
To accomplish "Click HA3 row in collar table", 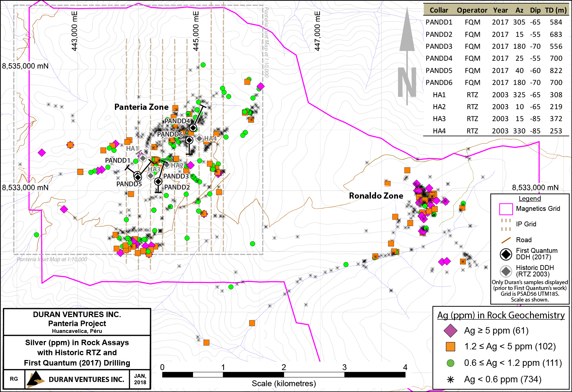I will pyautogui.click(x=496, y=119).
